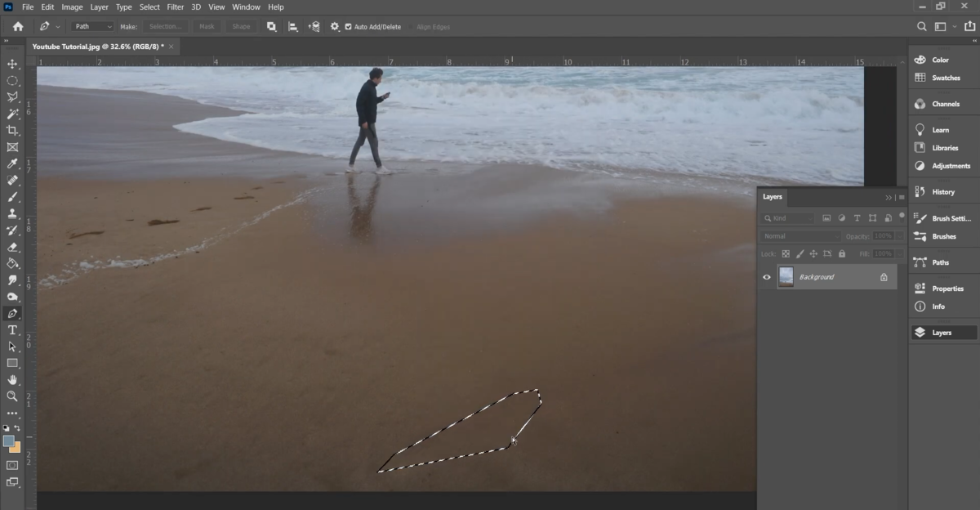
Task: Select the Eyedropper tool
Action: click(x=12, y=163)
